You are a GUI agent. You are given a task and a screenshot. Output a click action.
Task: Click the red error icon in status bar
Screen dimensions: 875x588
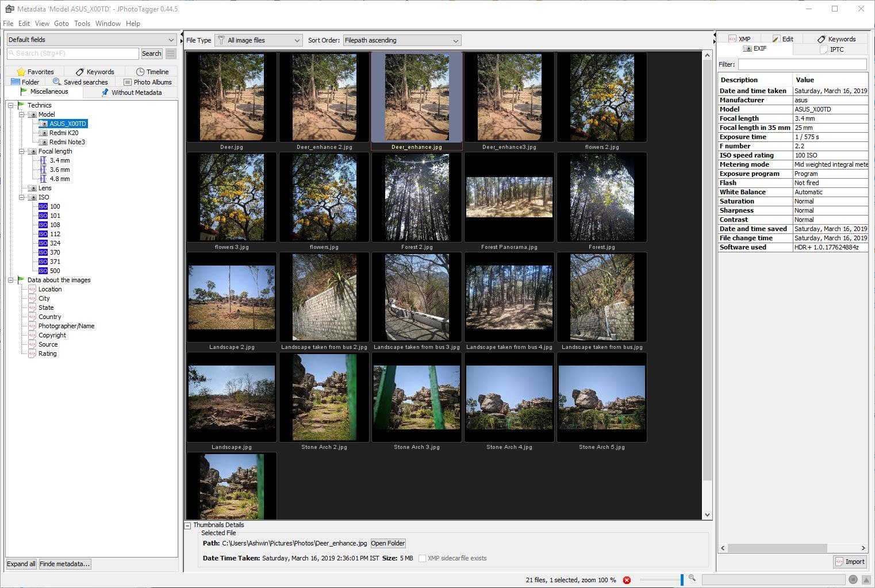(627, 580)
